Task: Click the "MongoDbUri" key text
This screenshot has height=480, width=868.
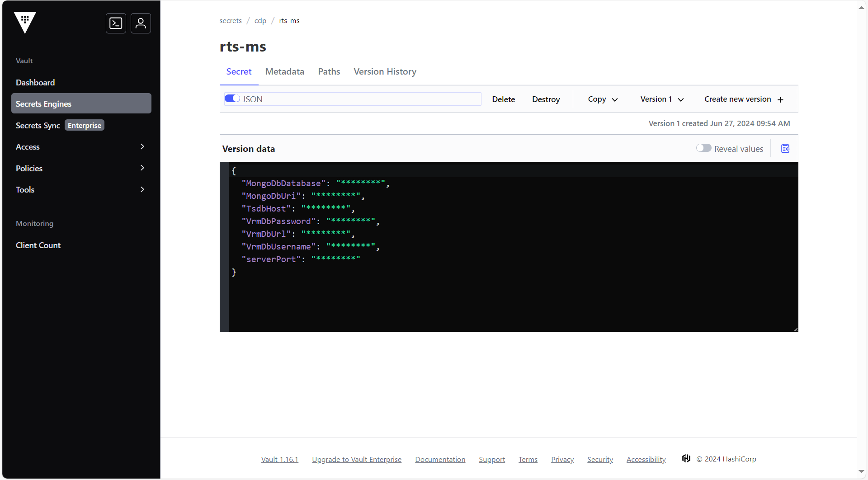Action: 271,196
